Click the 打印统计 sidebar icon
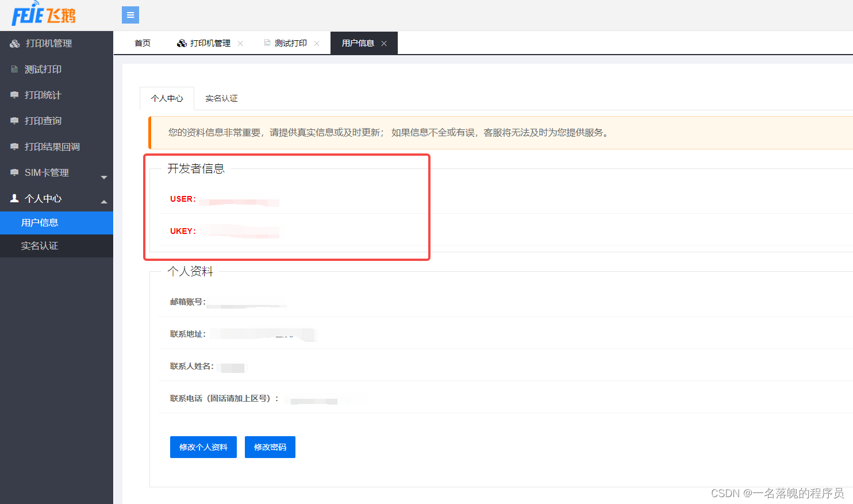853x504 pixels. click(x=15, y=95)
